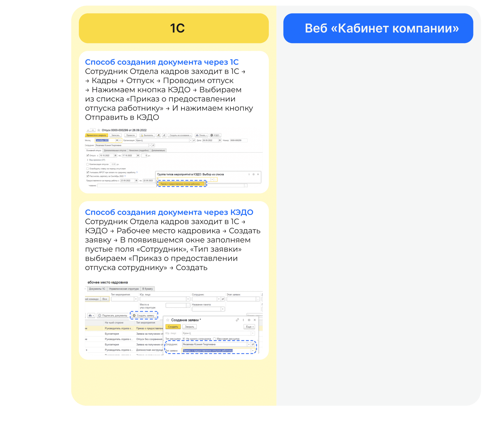This screenshot has width=504, height=421.
Task: Click the forward arrow before Отпуск title
Action: [93, 130]
